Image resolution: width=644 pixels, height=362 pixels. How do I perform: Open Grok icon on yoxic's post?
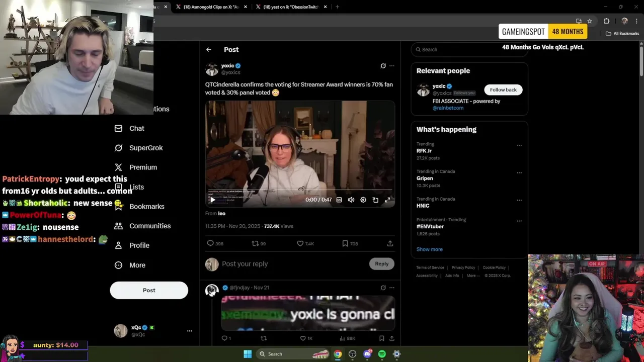click(383, 66)
